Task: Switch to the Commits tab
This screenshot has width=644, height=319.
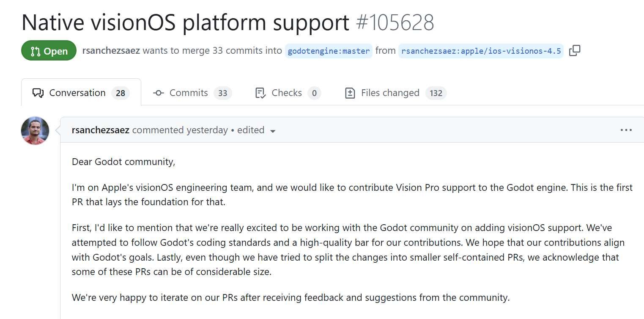Action: coord(188,93)
